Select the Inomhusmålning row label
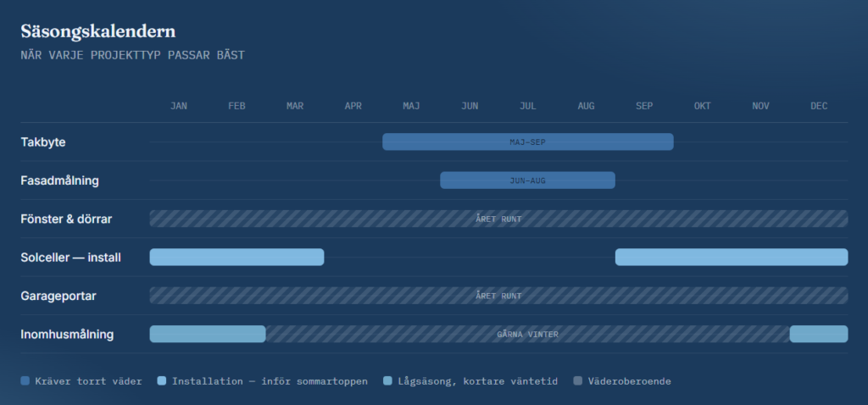868x405 pixels. [x=67, y=334]
